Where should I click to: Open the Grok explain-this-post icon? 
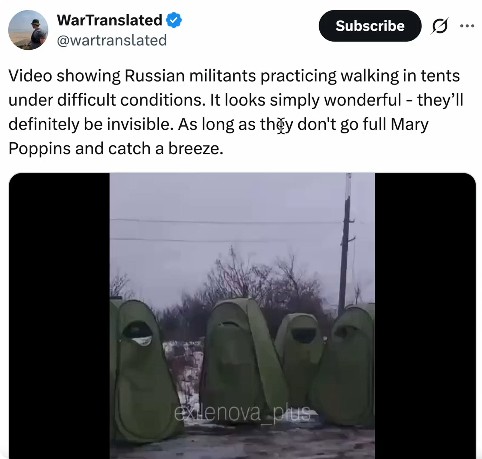(440, 26)
